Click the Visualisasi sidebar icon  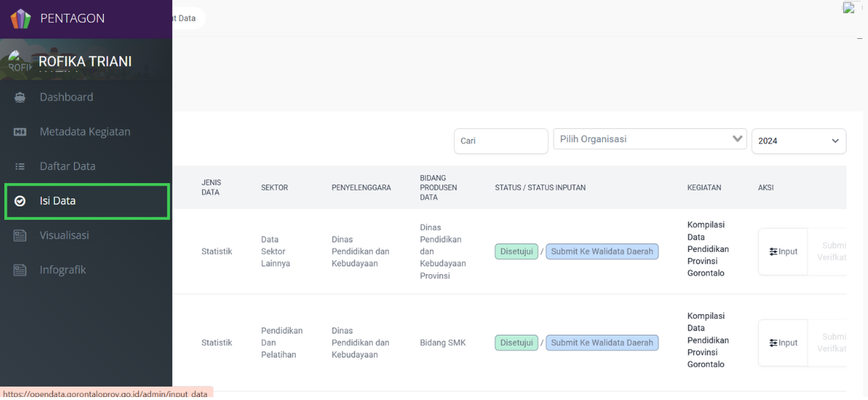[x=20, y=236]
